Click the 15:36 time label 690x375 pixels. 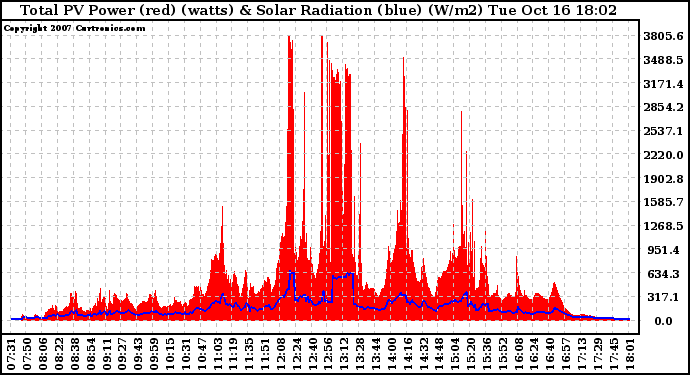pos(486,354)
